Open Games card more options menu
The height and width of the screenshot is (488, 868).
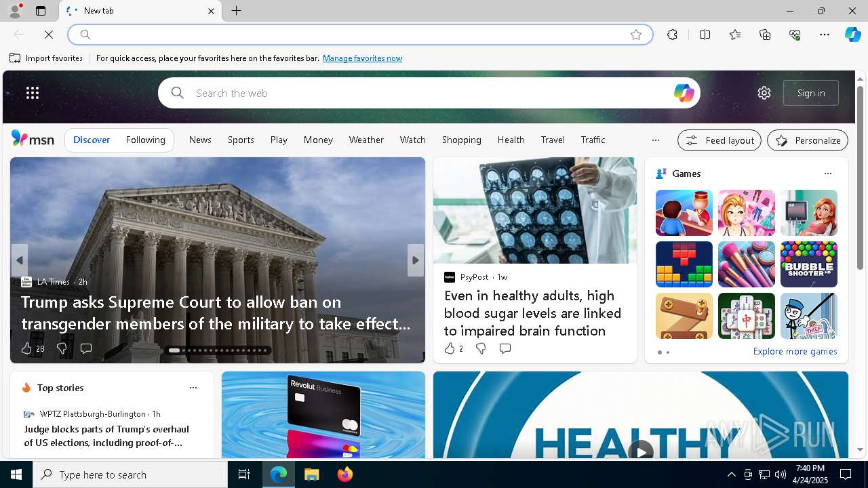coord(828,174)
